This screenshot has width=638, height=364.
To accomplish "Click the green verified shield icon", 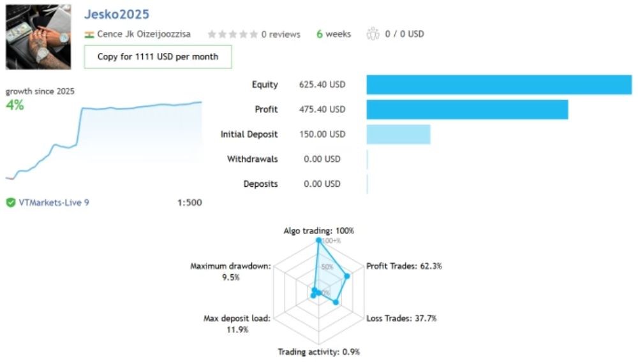I will coord(11,203).
